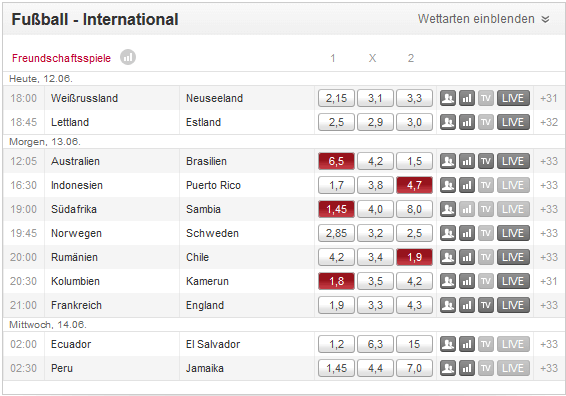Click LIVE badge in Norwegen vs Schweden row
Image resolution: width=566 pixels, height=396 pixels.
[x=513, y=233]
